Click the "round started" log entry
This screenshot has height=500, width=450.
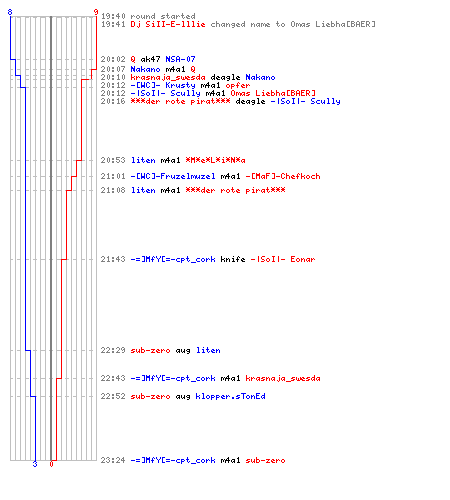[x=148, y=16]
